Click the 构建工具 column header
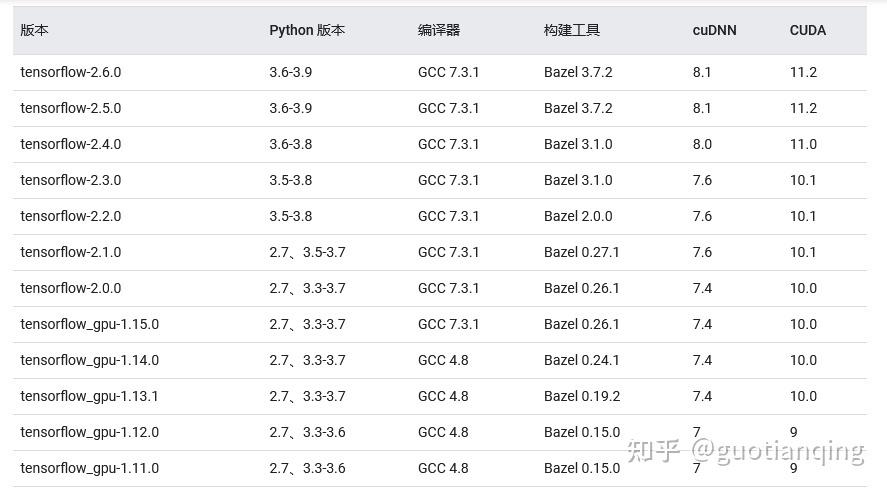This screenshot has height=491, width=887. [572, 30]
